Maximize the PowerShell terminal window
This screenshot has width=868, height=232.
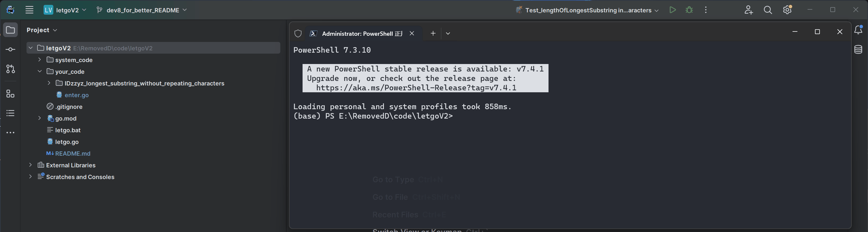point(817,32)
